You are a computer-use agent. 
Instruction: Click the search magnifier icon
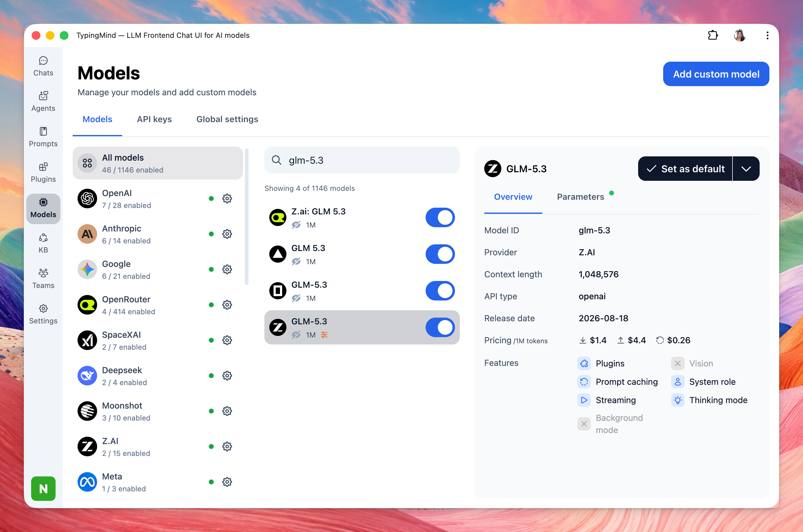coord(276,160)
